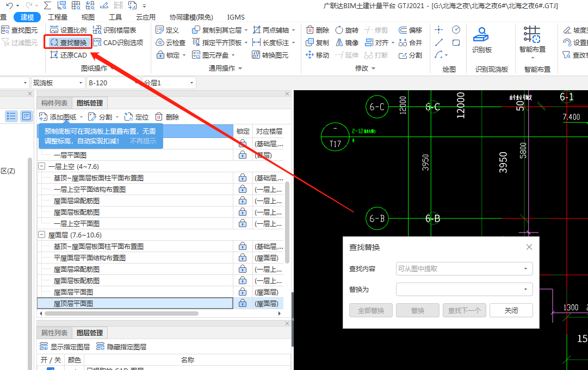Open the 替换为 dropdown arrow
Screen dimensions: 588x370
click(x=525, y=289)
